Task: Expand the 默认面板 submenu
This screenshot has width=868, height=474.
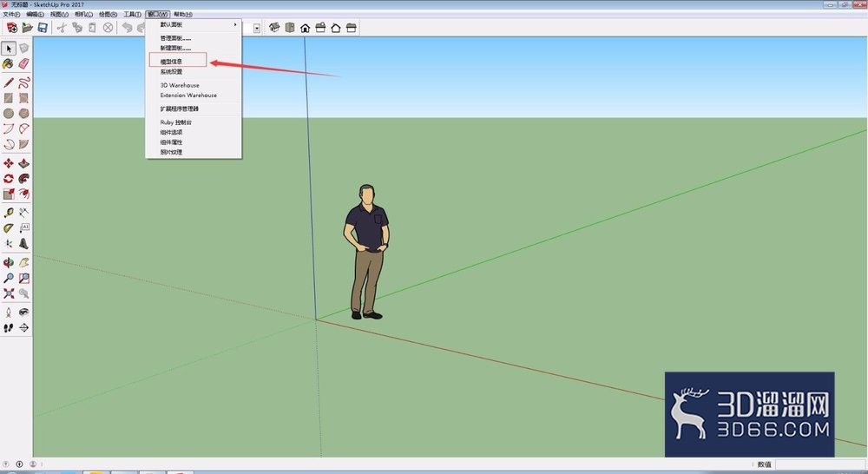Action: point(194,24)
